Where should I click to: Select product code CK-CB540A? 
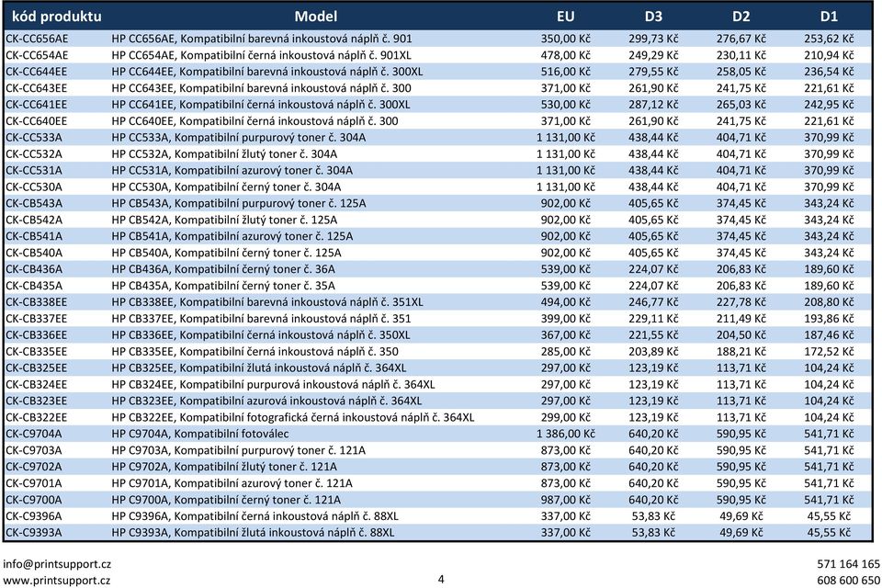34,253
